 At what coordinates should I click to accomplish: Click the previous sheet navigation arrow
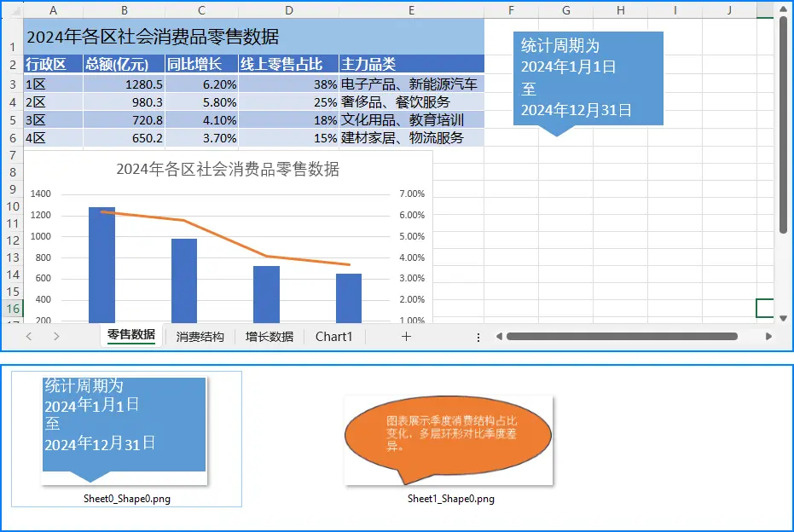[28, 336]
